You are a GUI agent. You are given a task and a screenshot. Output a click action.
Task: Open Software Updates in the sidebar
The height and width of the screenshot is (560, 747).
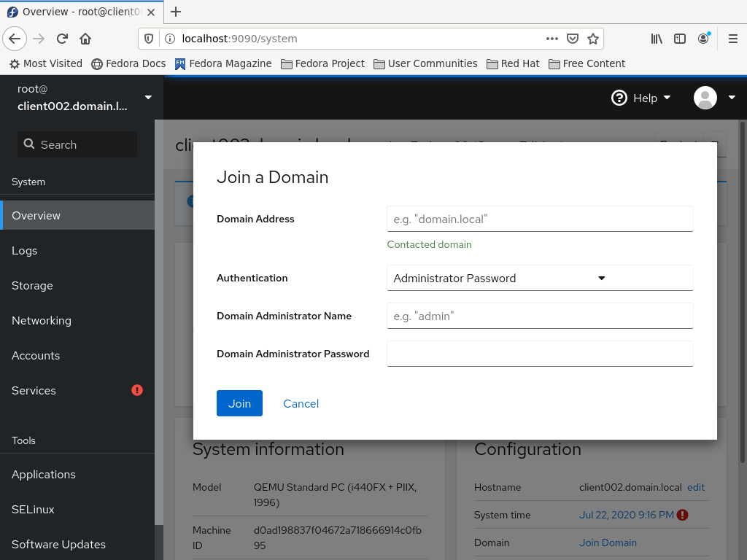[77, 544]
